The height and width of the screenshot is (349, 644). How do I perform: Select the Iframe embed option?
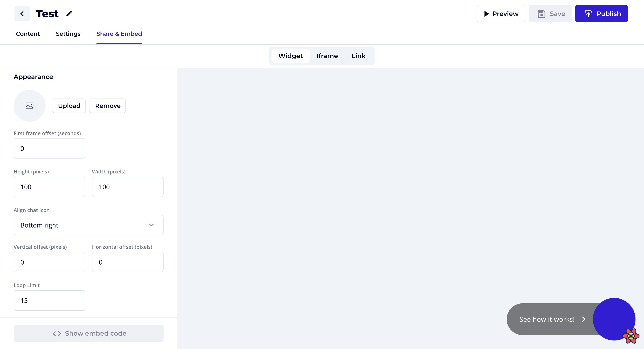click(327, 56)
